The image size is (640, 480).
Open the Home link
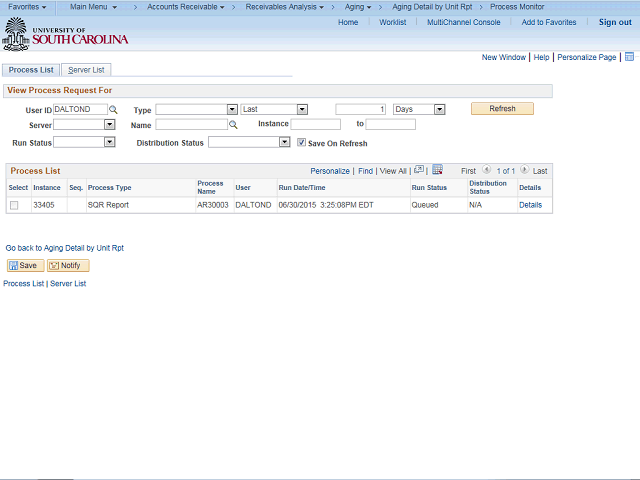[348, 22]
